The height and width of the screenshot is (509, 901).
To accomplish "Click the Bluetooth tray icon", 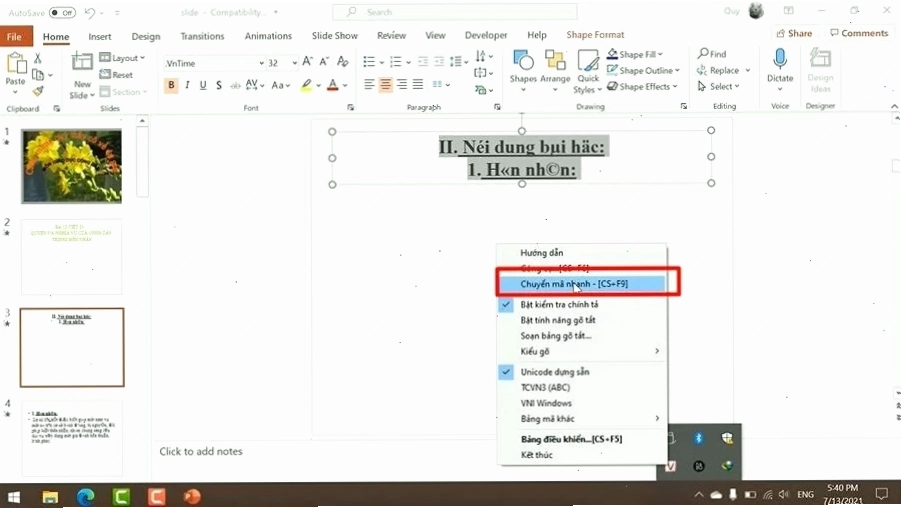I will coord(699,438).
